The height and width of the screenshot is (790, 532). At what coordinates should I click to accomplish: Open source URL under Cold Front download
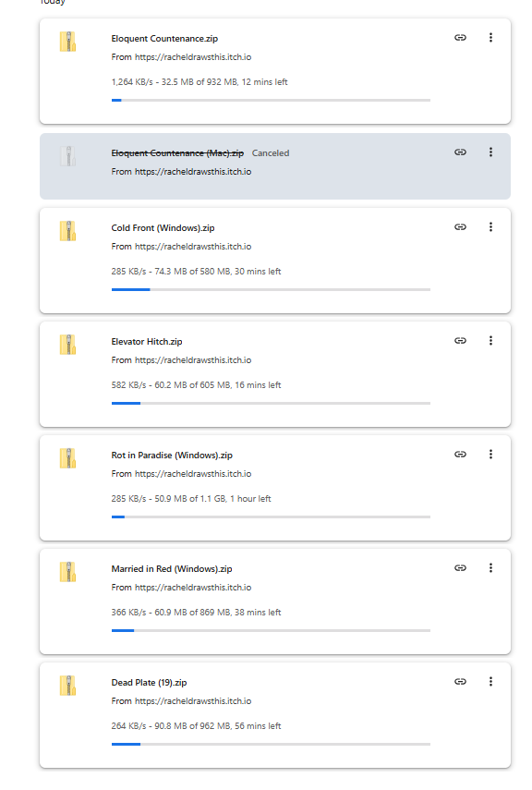193,247
